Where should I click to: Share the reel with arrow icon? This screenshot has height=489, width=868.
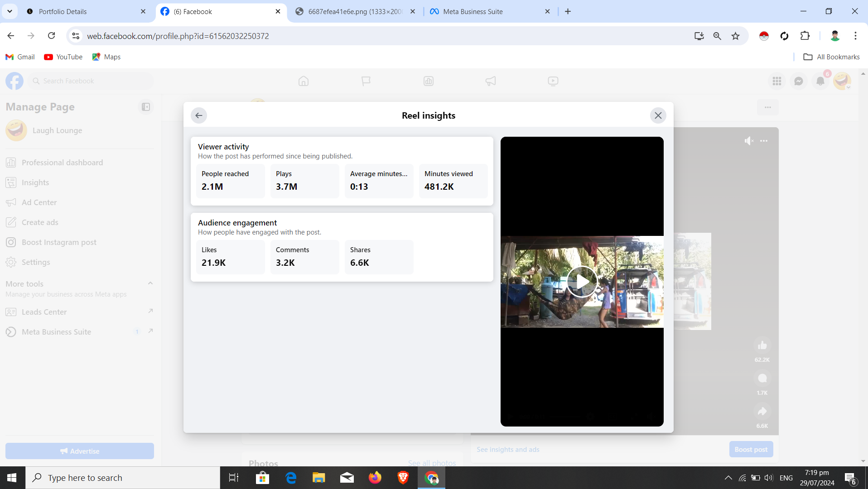[762, 412]
